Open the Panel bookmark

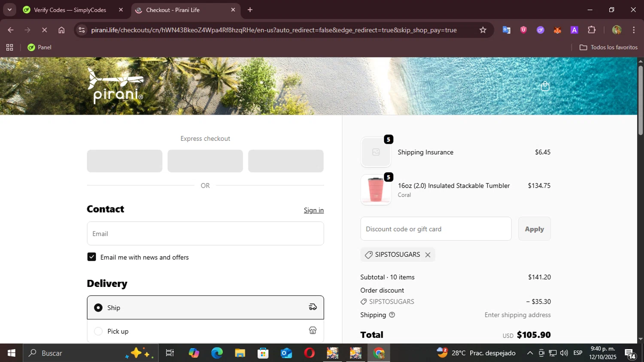(39, 47)
